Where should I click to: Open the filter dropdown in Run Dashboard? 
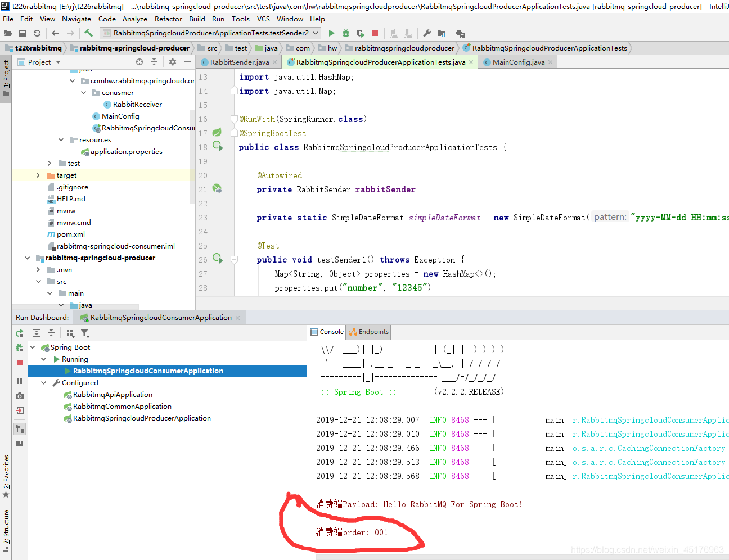click(85, 333)
